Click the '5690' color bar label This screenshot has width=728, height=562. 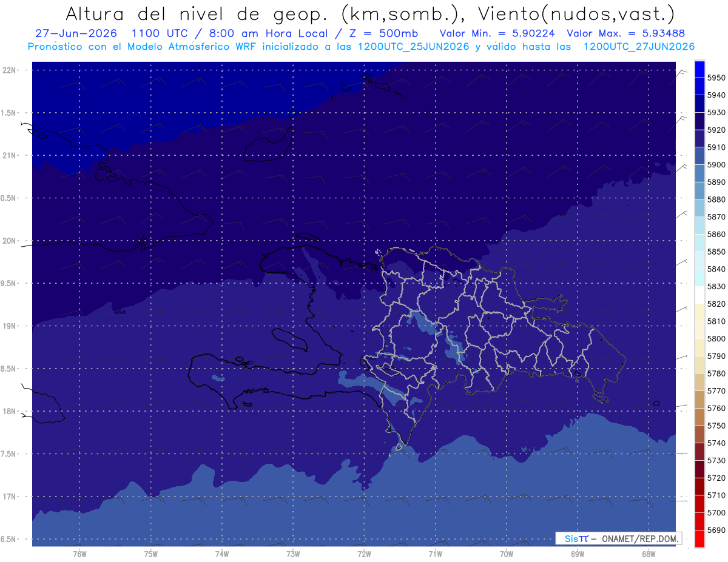pyautogui.click(x=716, y=530)
